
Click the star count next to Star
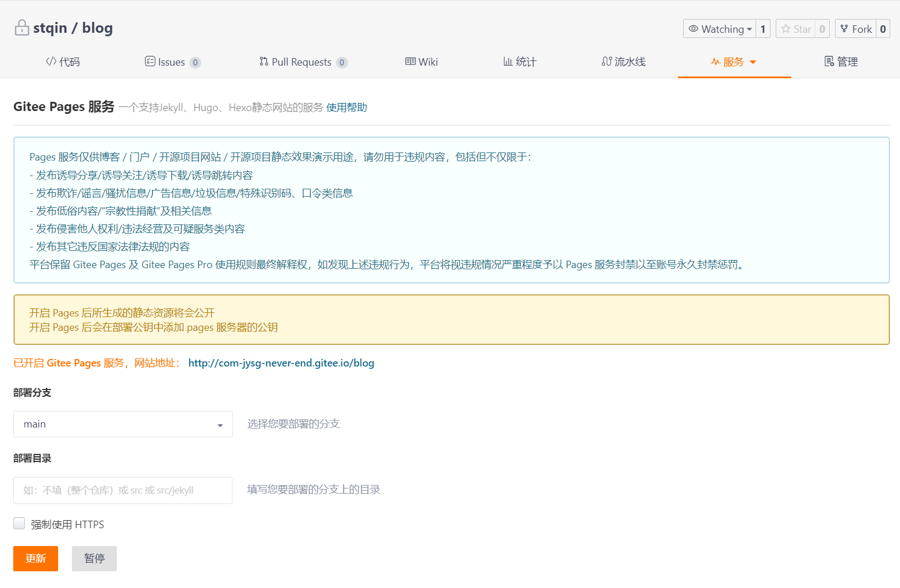click(x=822, y=29)
